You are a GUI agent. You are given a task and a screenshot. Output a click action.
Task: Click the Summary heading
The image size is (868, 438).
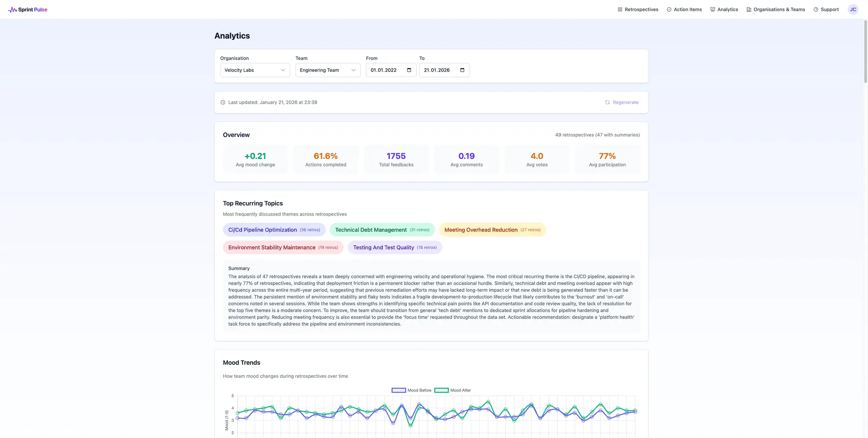point(239,268)
